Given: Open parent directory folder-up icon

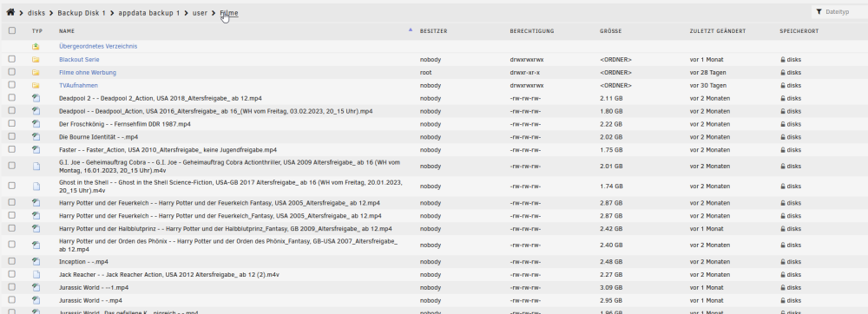Looking at the screenshot, I should (x=36, y=47).
